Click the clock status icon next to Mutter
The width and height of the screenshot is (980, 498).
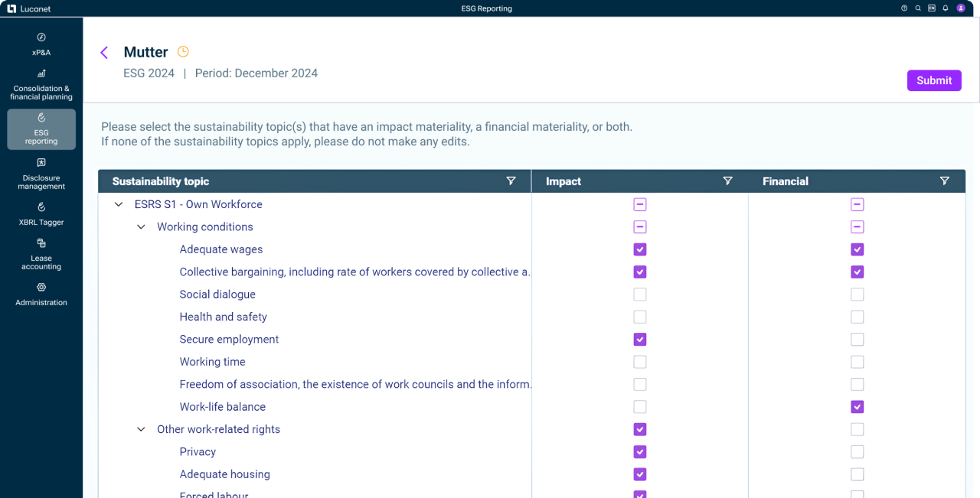pos(183,52)
